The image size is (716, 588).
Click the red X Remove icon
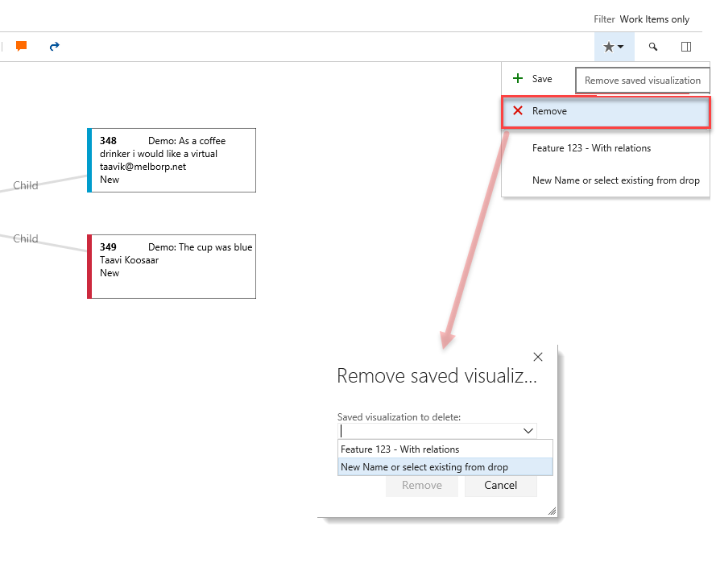517,110
